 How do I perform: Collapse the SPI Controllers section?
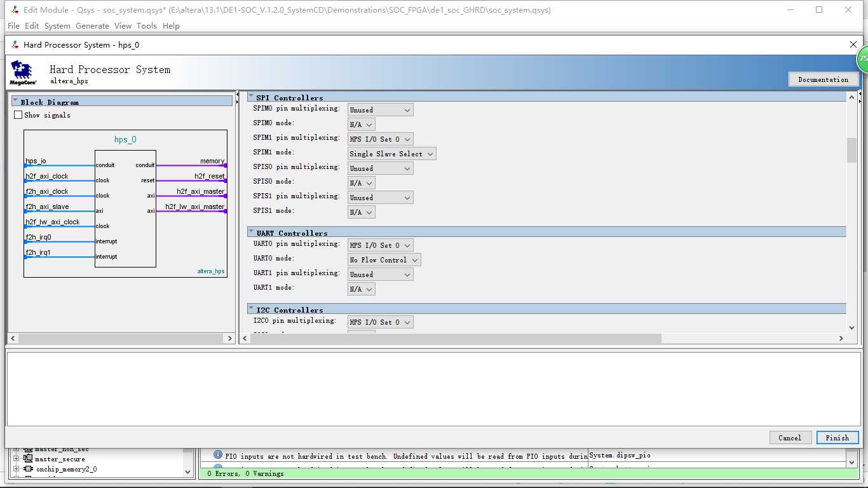pyautogui.click(x=251, y=97)
